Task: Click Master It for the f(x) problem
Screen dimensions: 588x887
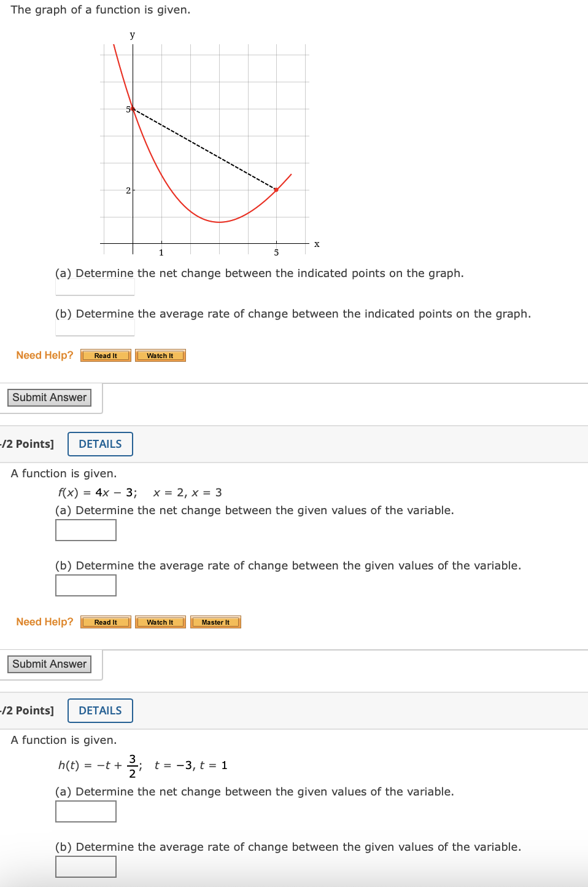Action: 215,622
